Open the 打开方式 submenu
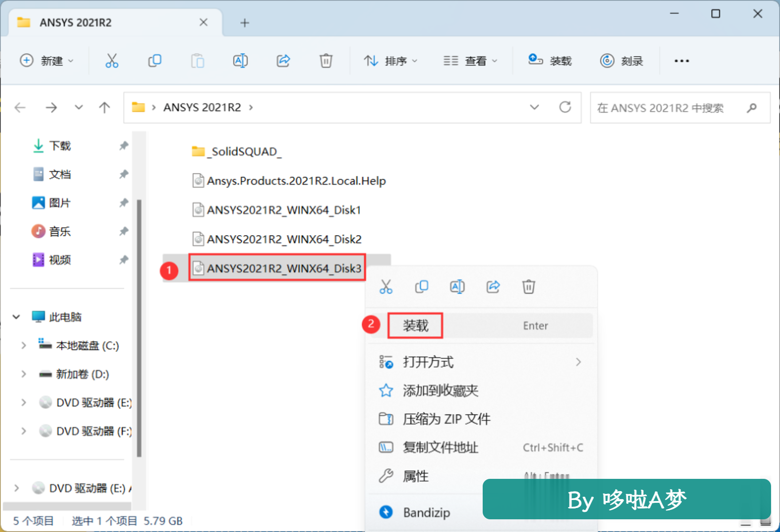 [x=480, y=362]
